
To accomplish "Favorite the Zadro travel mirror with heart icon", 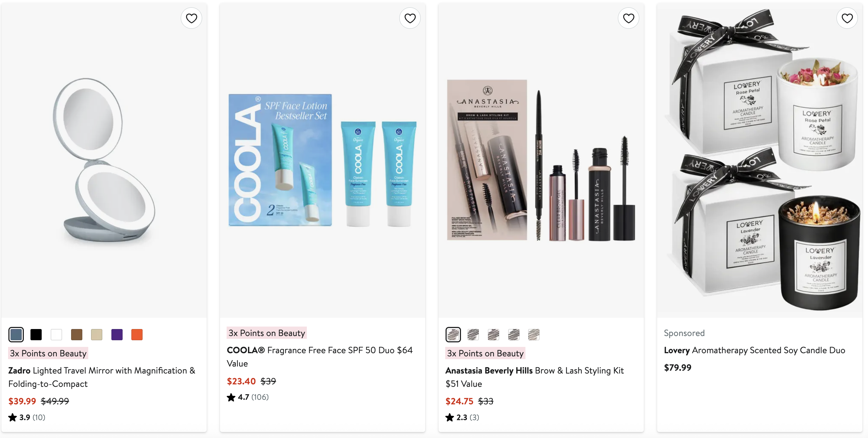I will point(191,18).
